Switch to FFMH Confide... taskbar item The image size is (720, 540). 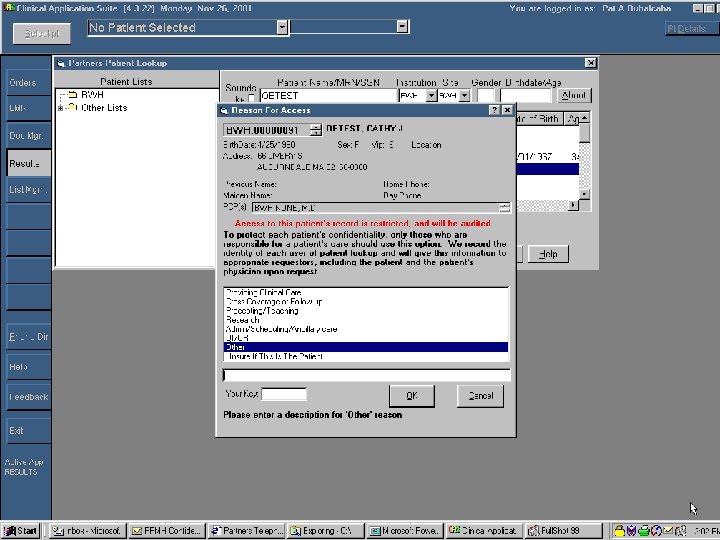coord(167,531)
